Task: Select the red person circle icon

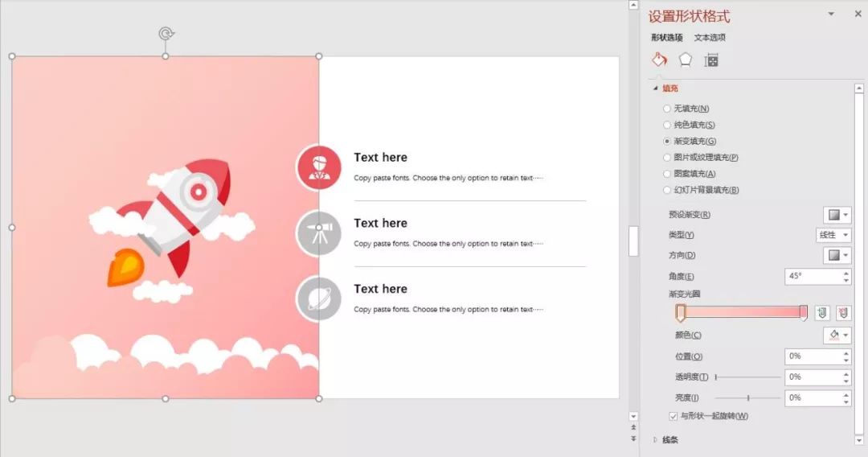Action: (x=319, y=168)
